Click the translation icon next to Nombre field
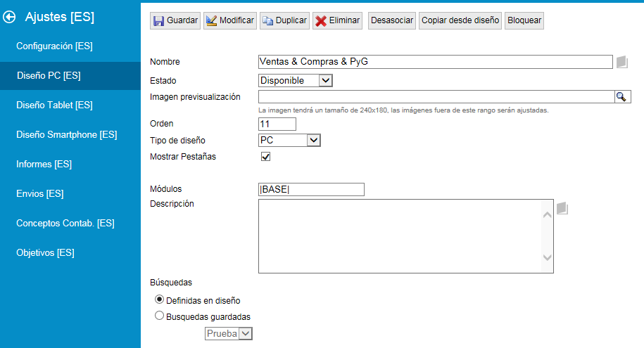This screenshot has height=348, width=644. point(621,62)
